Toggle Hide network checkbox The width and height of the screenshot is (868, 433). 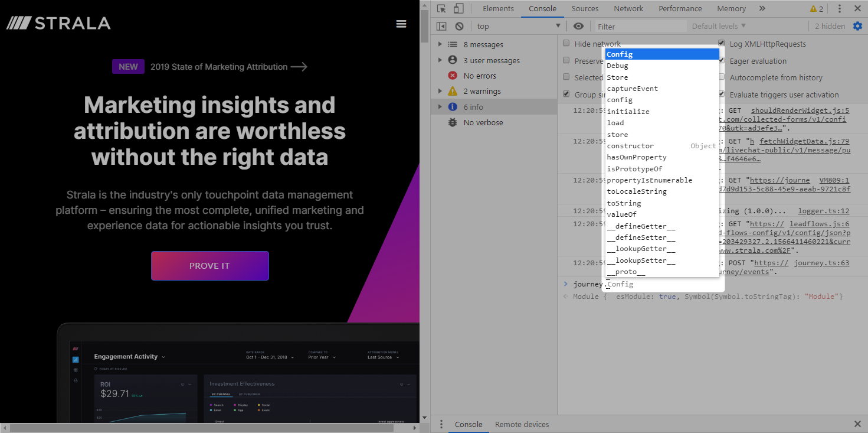click(566, 43)
